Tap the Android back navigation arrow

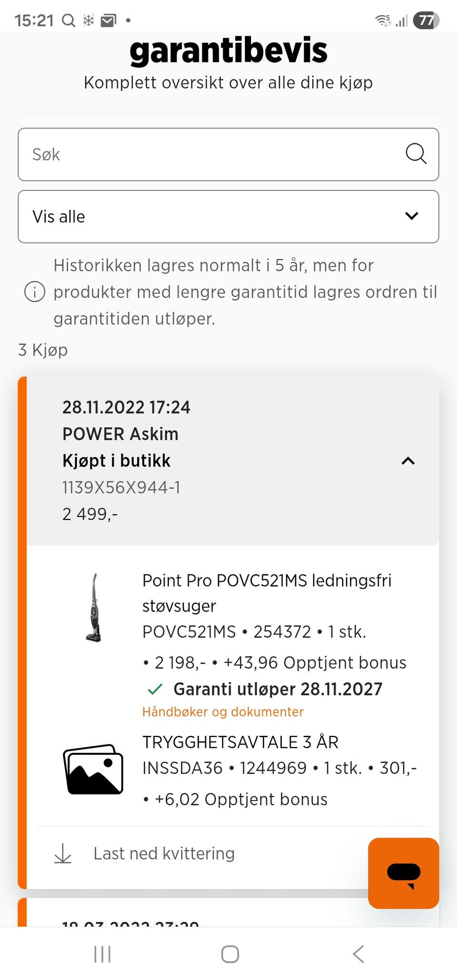[x=358, y=954]
